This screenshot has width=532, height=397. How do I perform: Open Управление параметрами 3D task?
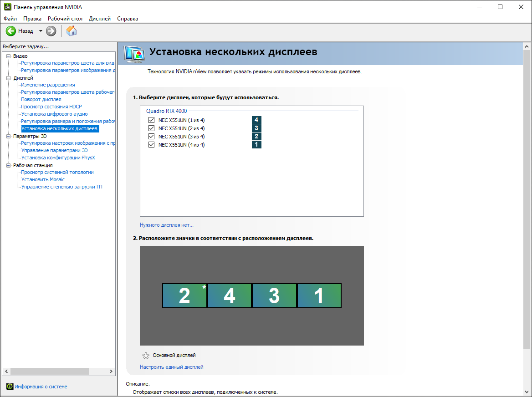coord(54,150)
